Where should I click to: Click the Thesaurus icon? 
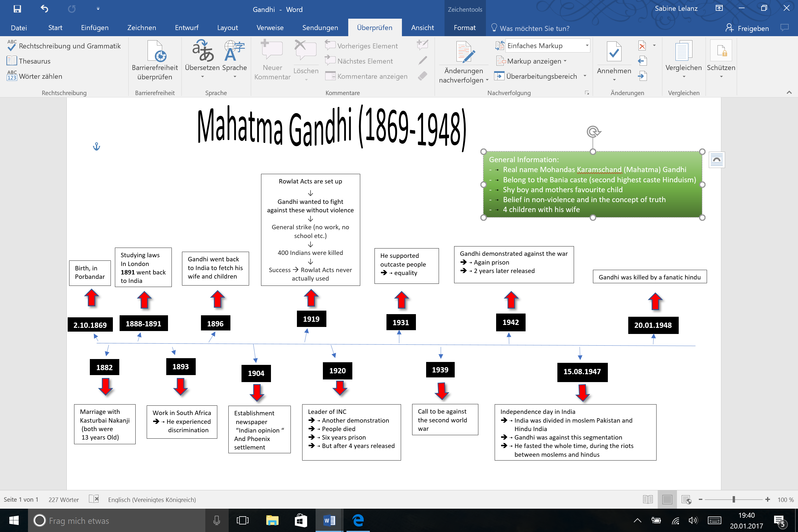(12, 61)
